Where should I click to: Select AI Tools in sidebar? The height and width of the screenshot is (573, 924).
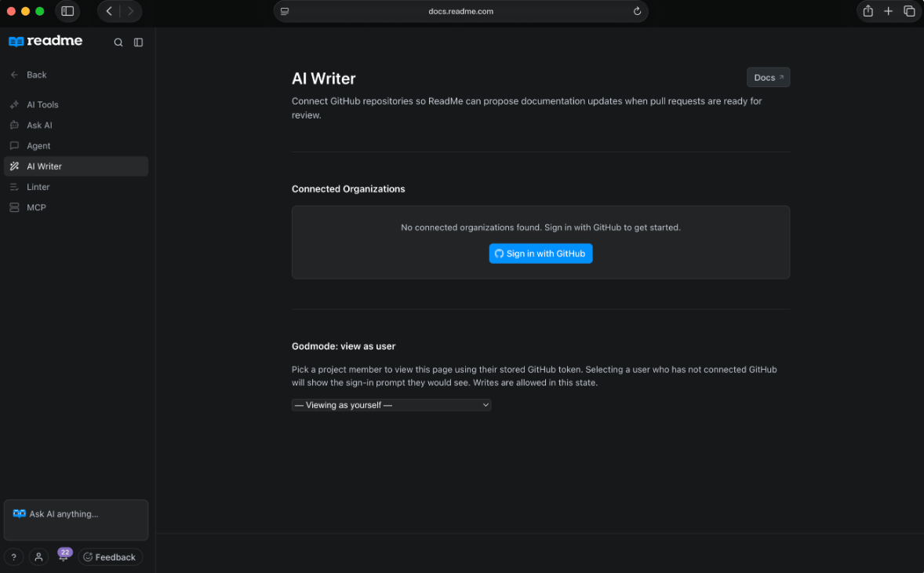pos(76,104)
